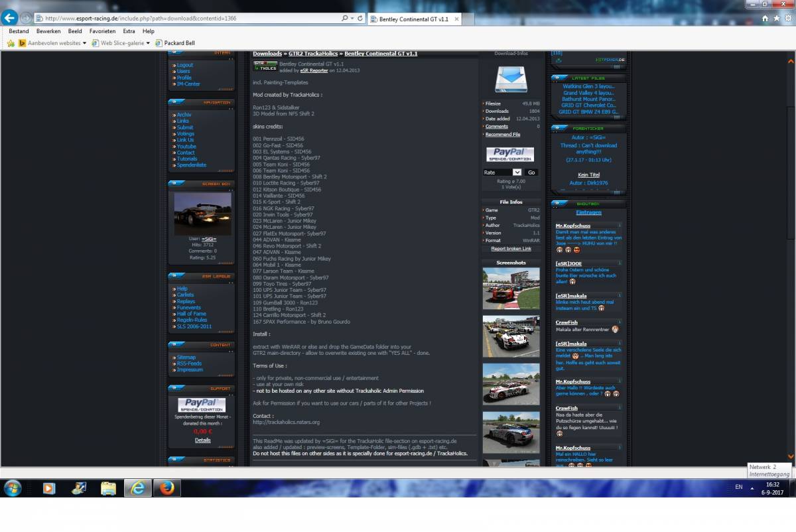Go back with the browser back arrow
The height and width of the screenshot is (532, 796).
coord(10,19)
